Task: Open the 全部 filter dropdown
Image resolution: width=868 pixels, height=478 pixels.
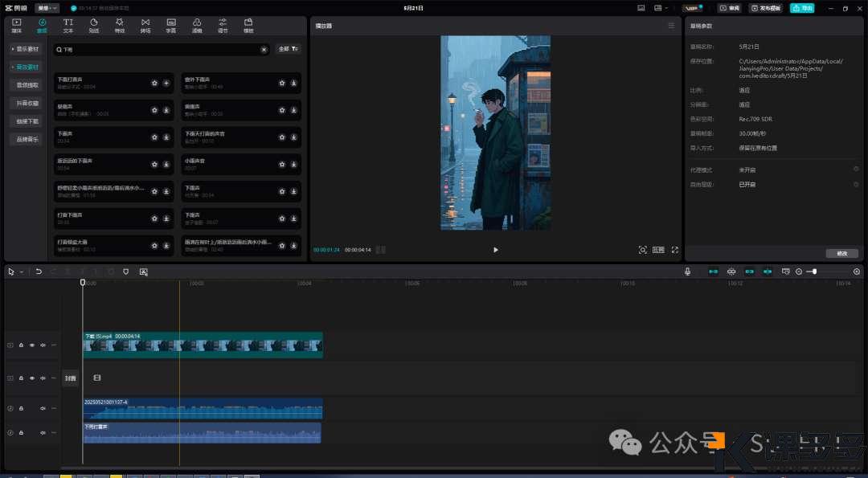Action: pos(288,49)
